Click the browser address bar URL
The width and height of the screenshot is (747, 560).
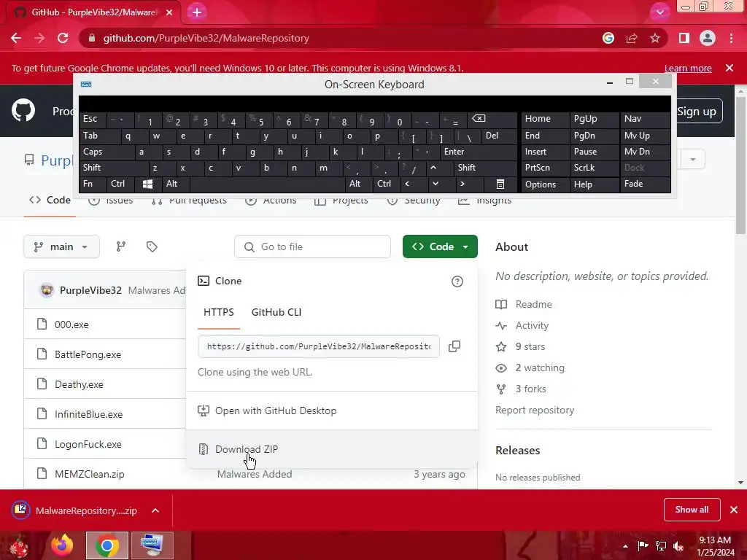point(206,38)
